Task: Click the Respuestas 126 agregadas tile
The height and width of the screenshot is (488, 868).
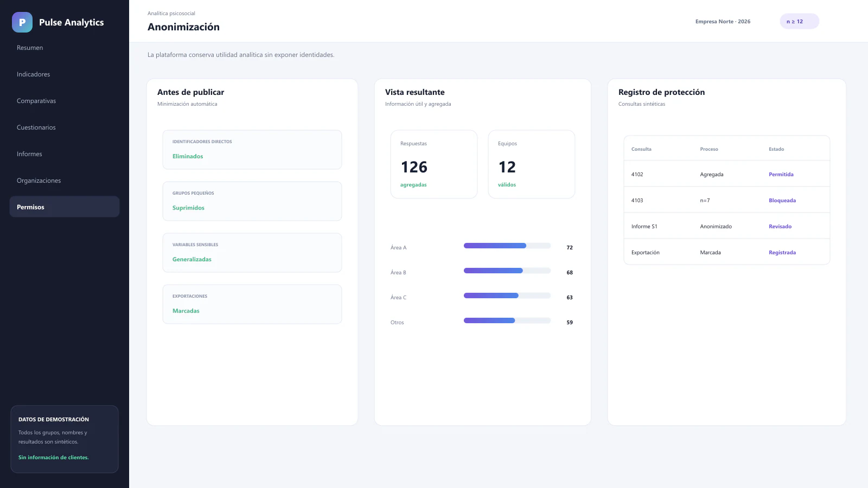Action: [434, 164]
